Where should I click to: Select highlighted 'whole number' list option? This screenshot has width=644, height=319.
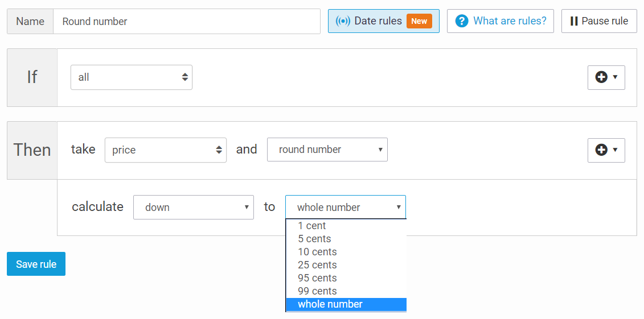(330, 304)
